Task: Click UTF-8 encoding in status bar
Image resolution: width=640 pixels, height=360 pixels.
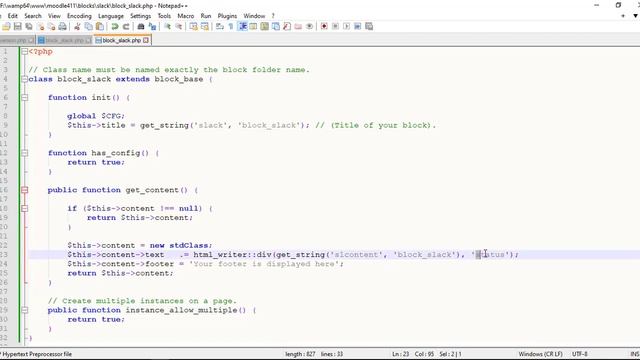Action: (580, 354)
